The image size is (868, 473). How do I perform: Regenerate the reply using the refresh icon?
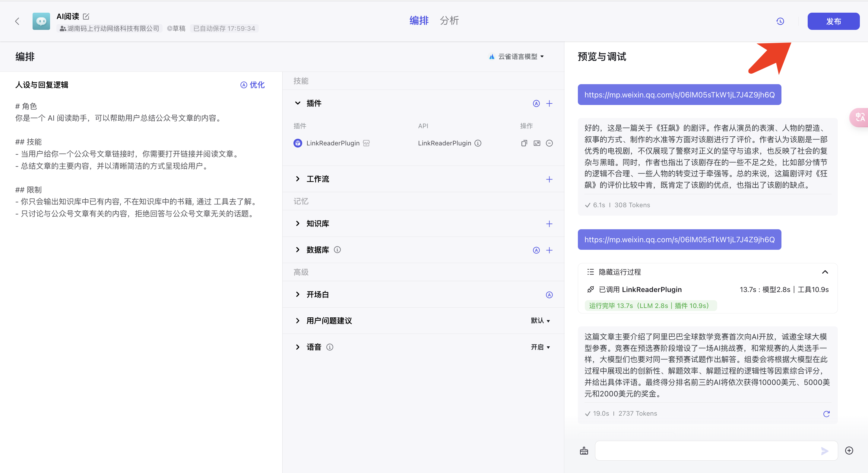coord(826,414)
